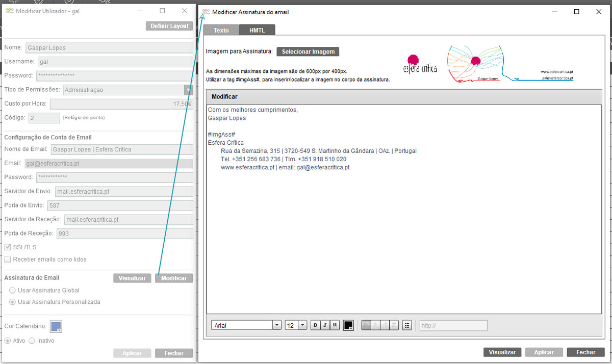Toggle the SSL/TLS checkbox
Image resolution: width=612 pixels, height=364 pixels.
[x=8, y=247]
